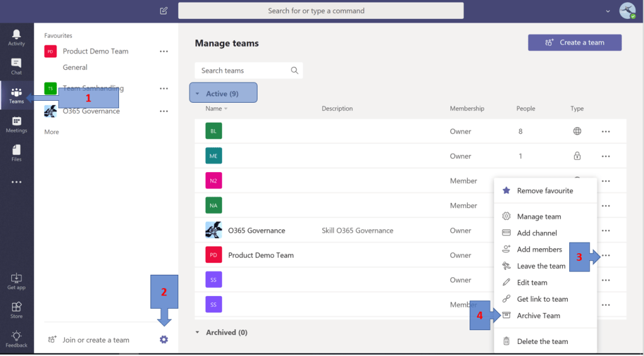This screenshot has height=356, width=644.
Task: Click the first SS team avatar
Action: [213, 280]
